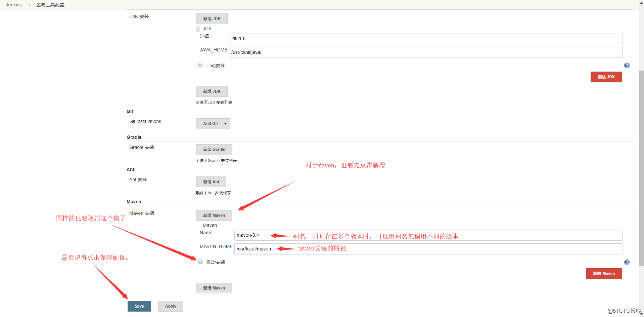Click the Ant section heading
The height and width of the screenshot is (317, 644).
coord(131,169)
